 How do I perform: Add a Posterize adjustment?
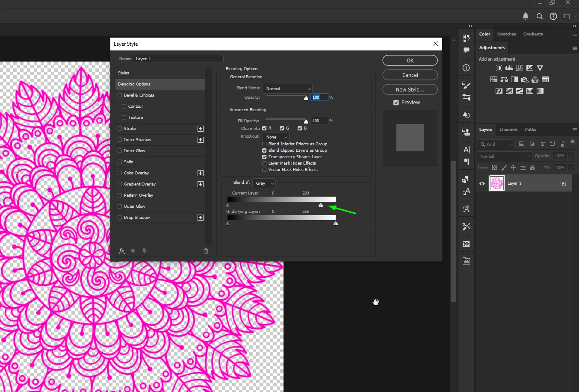point(509,91)
